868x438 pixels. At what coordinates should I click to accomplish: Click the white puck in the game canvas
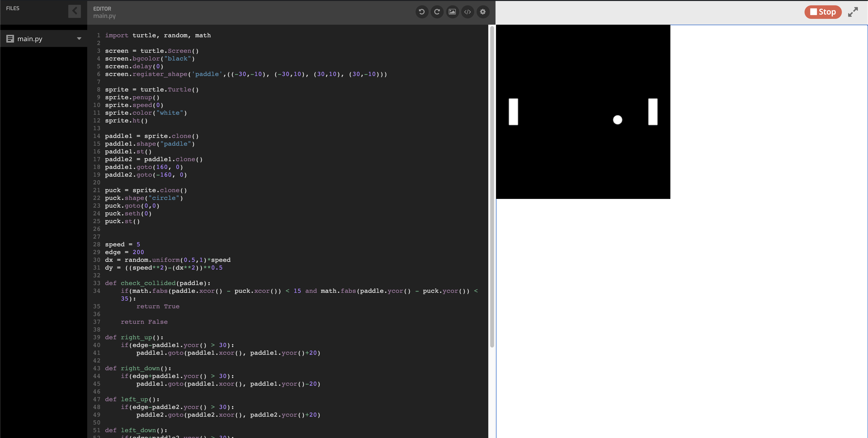click(617, 120)
